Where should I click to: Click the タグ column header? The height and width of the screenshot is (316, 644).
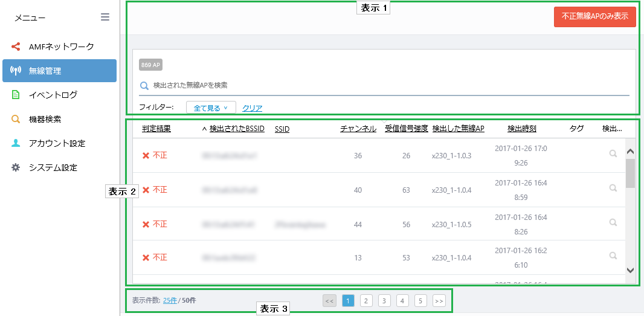point(577,129)
